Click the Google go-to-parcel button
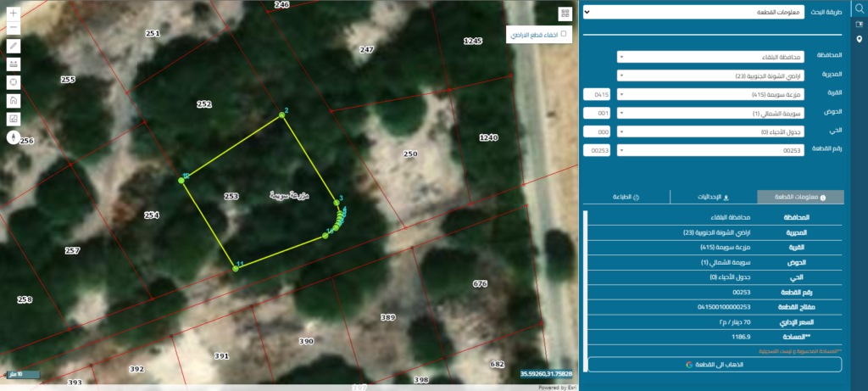This screenshot has height=391, width=868. tap(715, 365)
